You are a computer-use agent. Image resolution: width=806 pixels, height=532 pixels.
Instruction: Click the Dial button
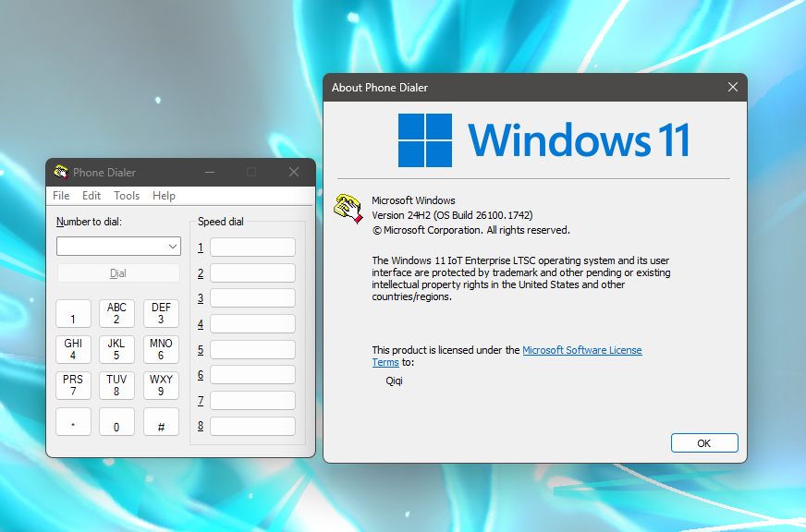click(118, 273)
